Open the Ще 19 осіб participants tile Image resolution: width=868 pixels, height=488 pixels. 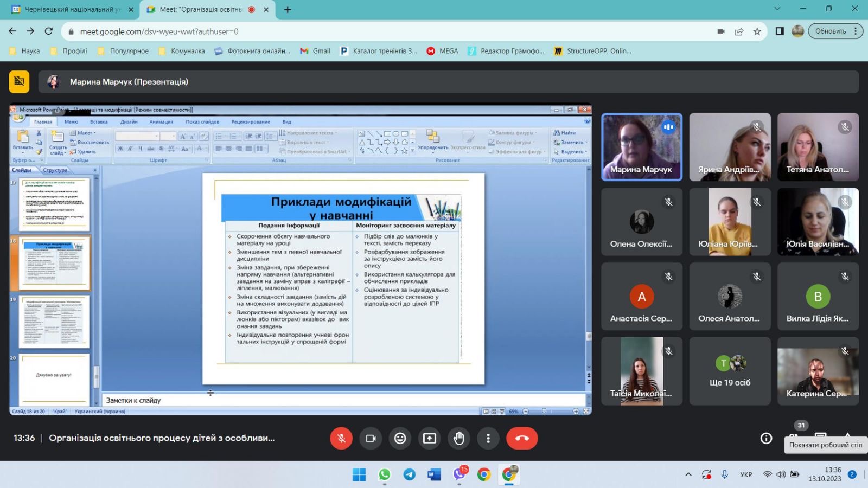(730, 371)
